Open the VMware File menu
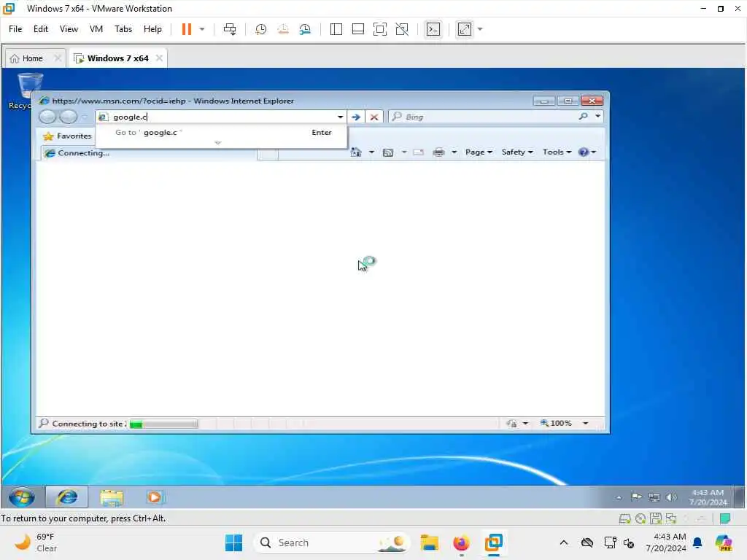The height and width of the screenshot is (560, 747). [x=15, y=29]
